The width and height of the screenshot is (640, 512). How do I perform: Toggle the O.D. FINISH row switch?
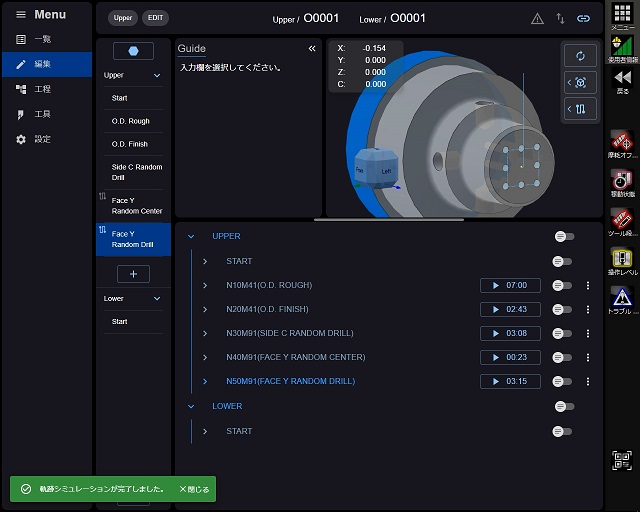pyautogui.click(x=562, y=309)
